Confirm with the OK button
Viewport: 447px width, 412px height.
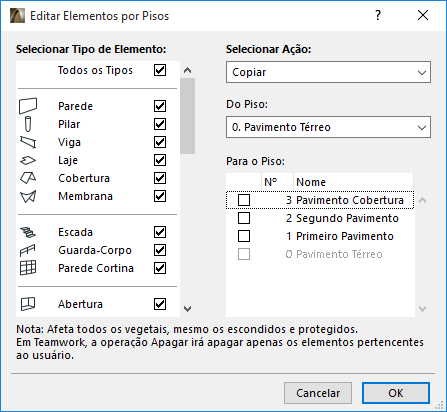[x=396, y=393]
